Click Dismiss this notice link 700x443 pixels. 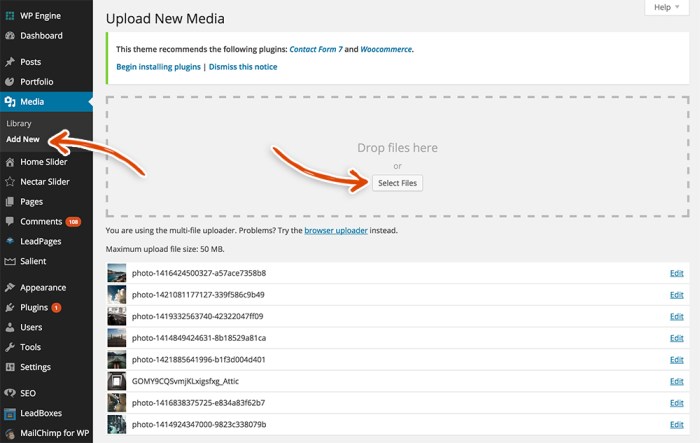click(x=243, y=67)
